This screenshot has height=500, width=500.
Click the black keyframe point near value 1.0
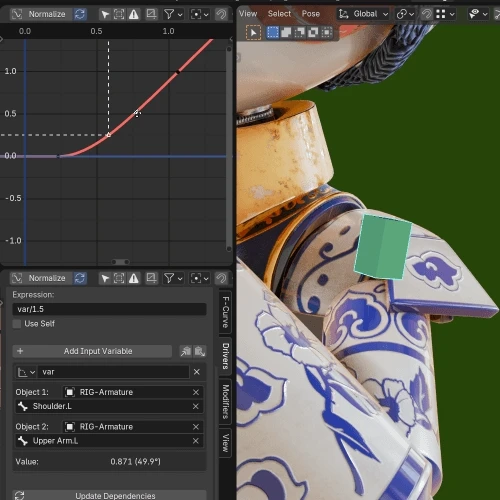(x=178, y=72)
